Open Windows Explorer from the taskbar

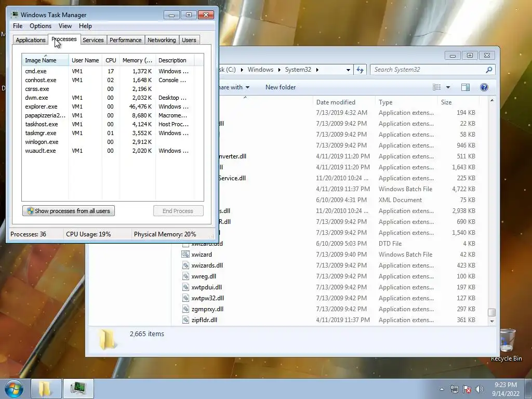(x=46, y=389)
